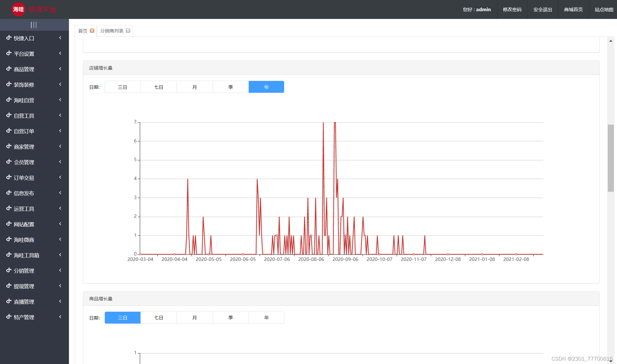The width and height of the screenshot is (617, 364).
Task: Click the icon beside 商品管理
Action: [9, 69]
